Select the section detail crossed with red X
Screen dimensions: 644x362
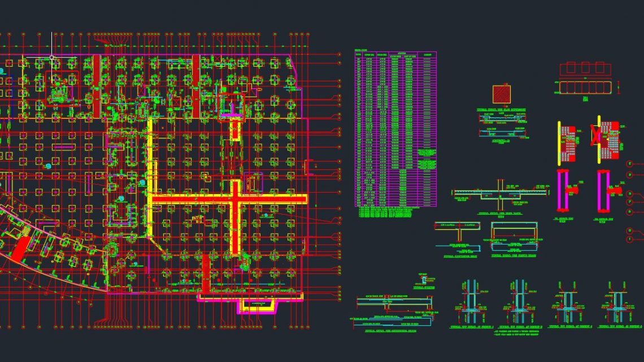[606, 139]
